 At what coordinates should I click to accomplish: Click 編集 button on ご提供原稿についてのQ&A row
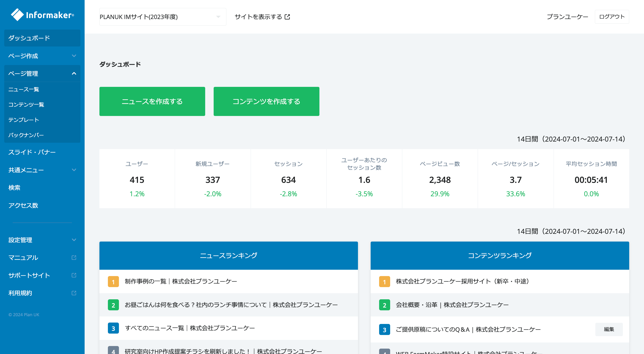tap(609, 329)
